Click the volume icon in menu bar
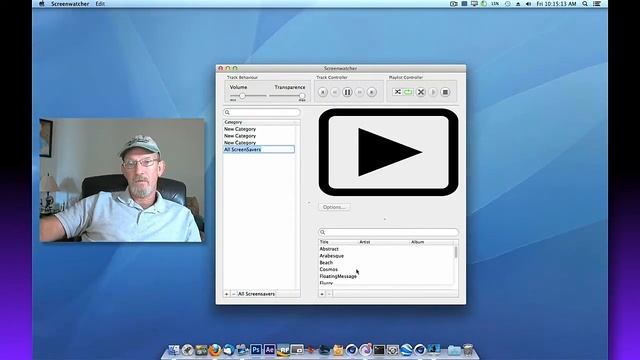This screenshot has height=360, width=640. point(529,4)
